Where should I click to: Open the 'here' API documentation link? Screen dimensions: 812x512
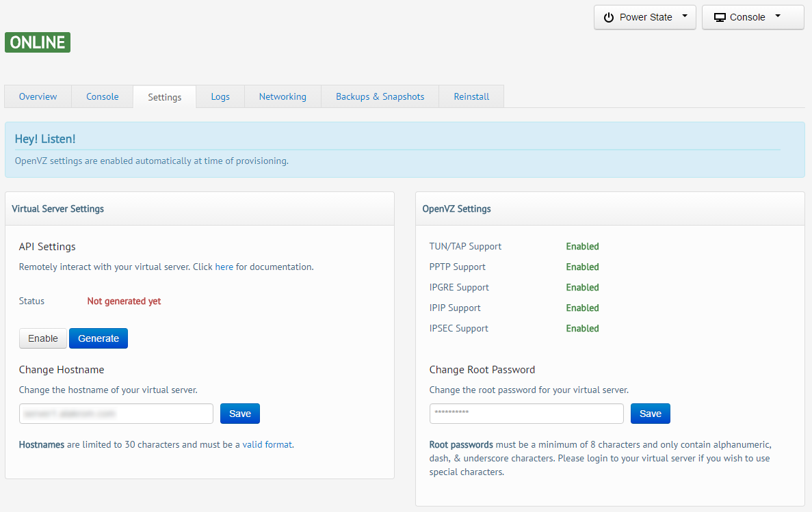coord(224,267)
